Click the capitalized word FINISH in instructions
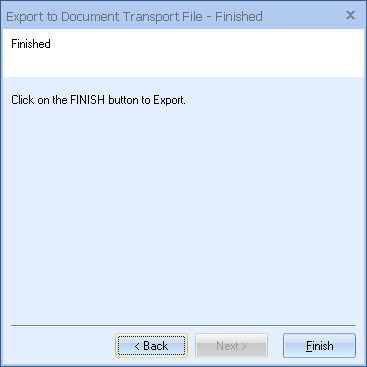Screen dimensions: 367x367 pos(88,100)
